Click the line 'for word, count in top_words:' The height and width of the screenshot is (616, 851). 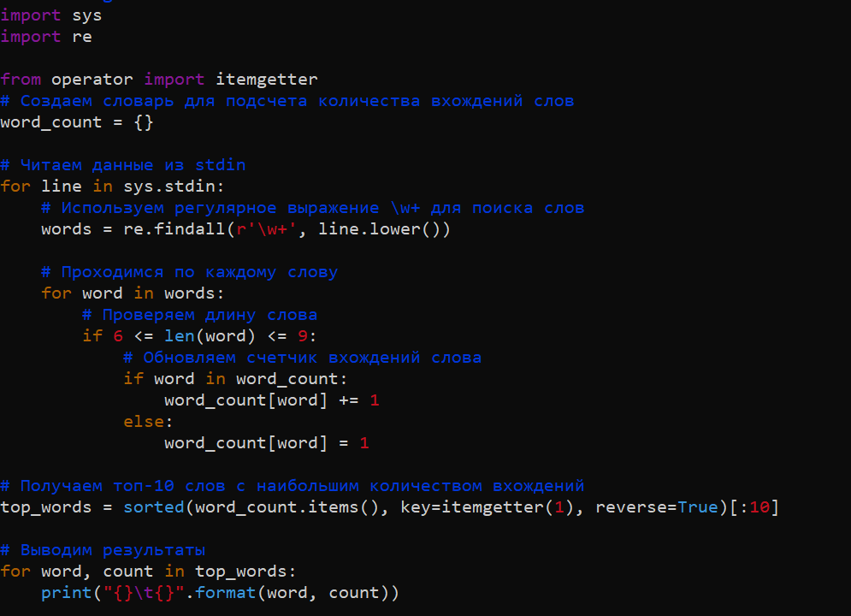(x=148, y=572)
